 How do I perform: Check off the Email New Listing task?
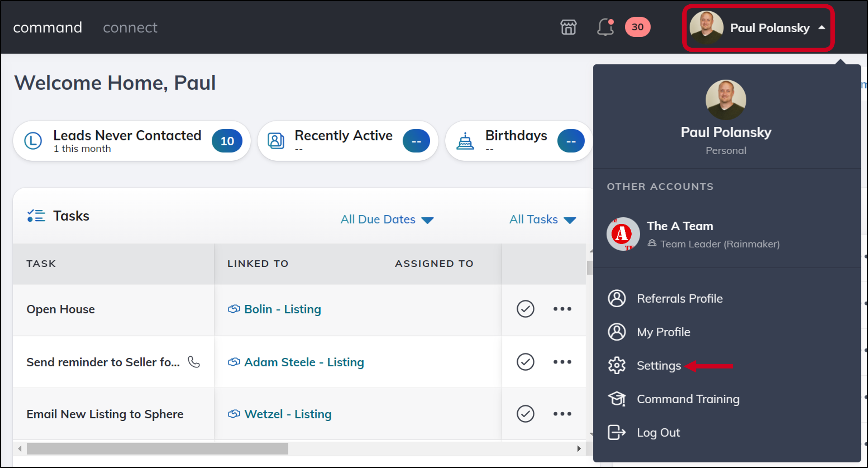coord(525,414)
